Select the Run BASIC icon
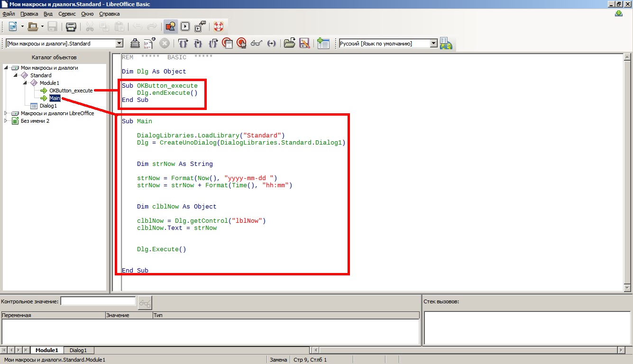 (x=185, y=27)
